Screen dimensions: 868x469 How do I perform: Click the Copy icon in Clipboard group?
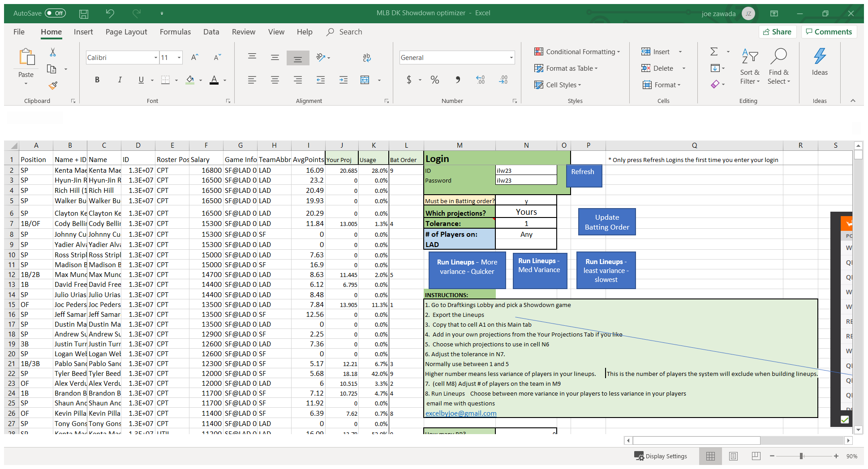point(52,69)
